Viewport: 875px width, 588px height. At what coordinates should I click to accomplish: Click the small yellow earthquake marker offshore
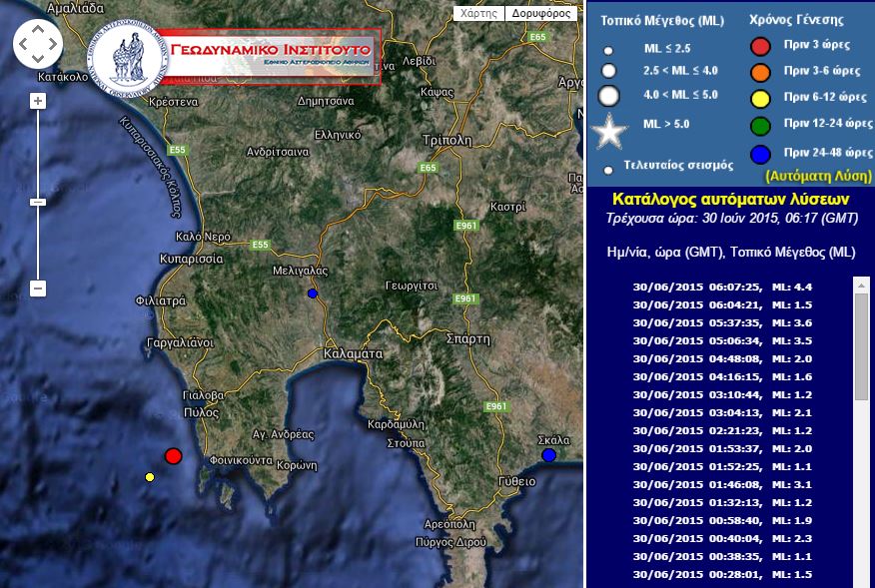[x=150, y=477]
